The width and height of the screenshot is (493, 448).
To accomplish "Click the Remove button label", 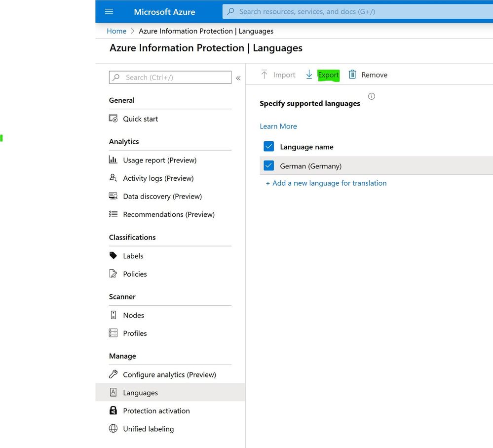I will point(374,75).
